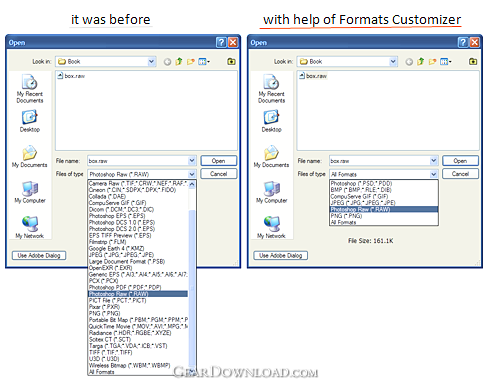Screen dimensions: 490x380
Task: Click scrollbar thumb in left format list
Action: click(192, 287)
